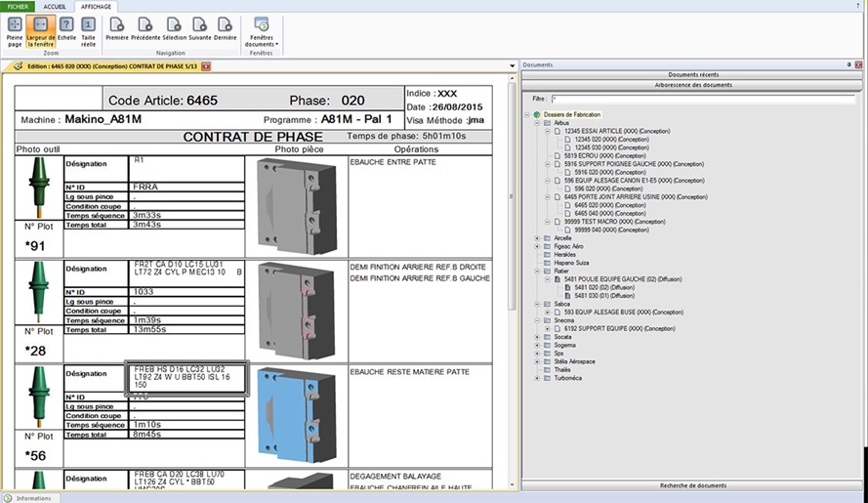Collapse the Dossiers de Fabrication root node
Image resolution: width=868 pixels, height=503 pixels.
526,114
